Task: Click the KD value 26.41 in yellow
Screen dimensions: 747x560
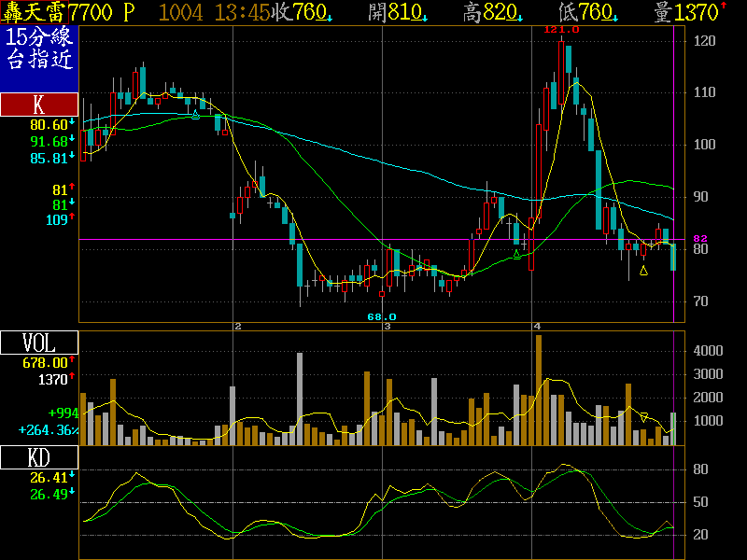Action: pyautogui.click(x=49, y=478)
